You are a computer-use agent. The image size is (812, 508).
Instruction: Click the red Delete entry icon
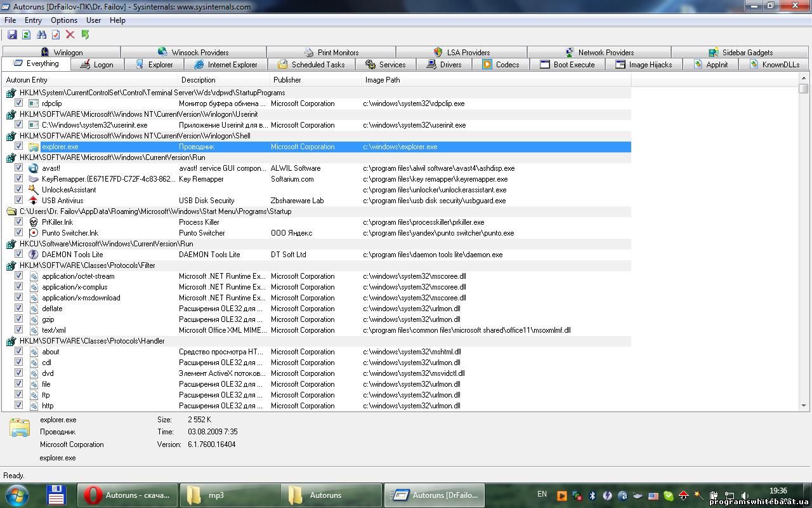pos(70,35)
